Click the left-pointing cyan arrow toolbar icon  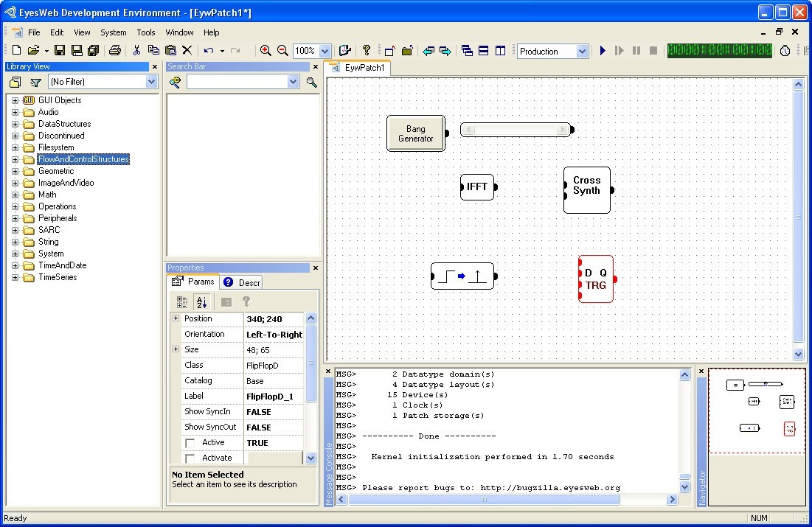pyautogui.click(x=428, y=51)
